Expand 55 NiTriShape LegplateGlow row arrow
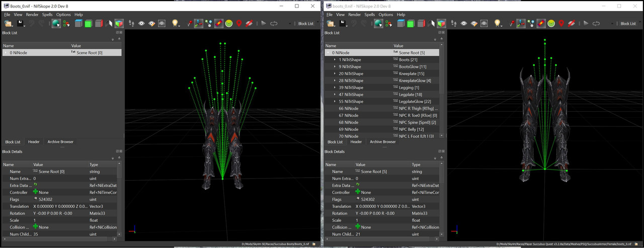The width and height of the screenshot is (644, 248). pos(335,102)
